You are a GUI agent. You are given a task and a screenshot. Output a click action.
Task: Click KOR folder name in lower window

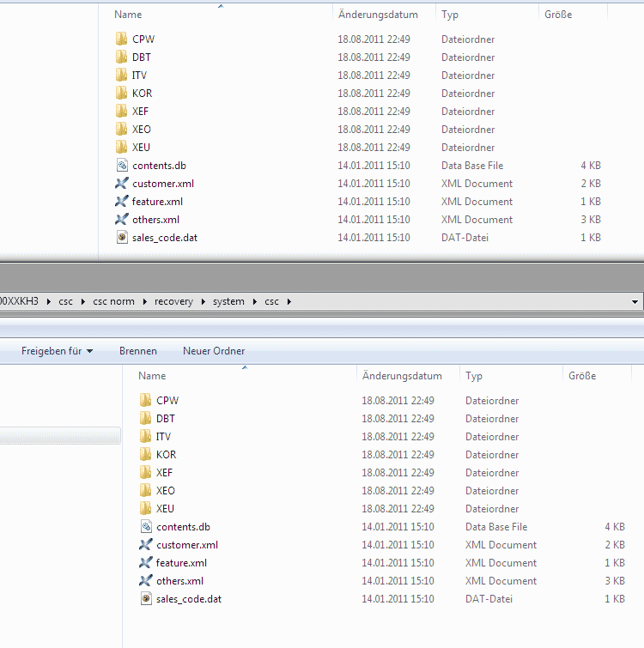pyautogui.click(x=167, y=455)
